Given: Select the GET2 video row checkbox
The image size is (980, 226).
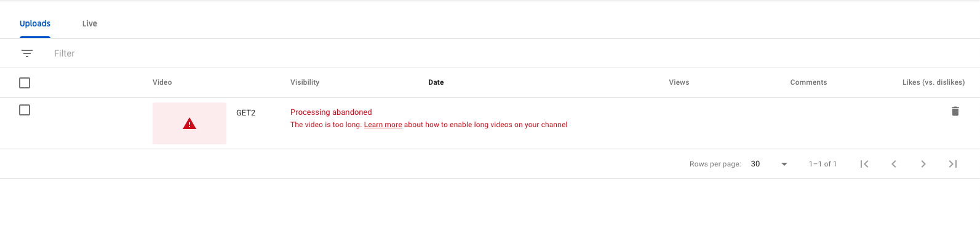Looking at the screenshot, I should (25, 110).
